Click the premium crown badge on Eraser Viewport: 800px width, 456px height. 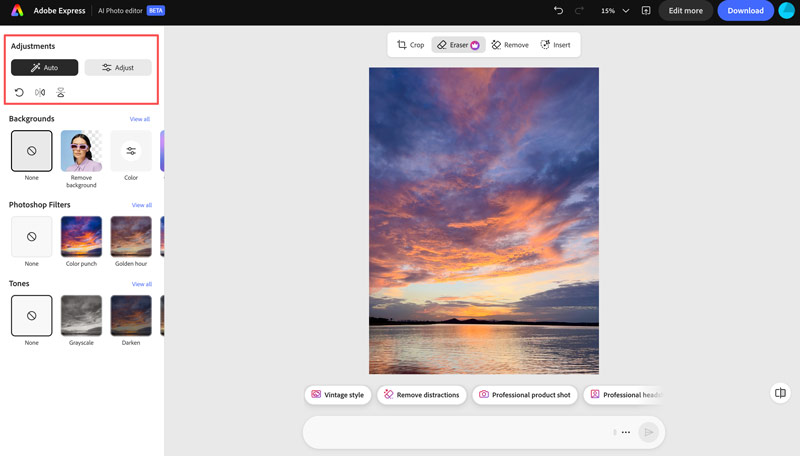pos(475,45)
